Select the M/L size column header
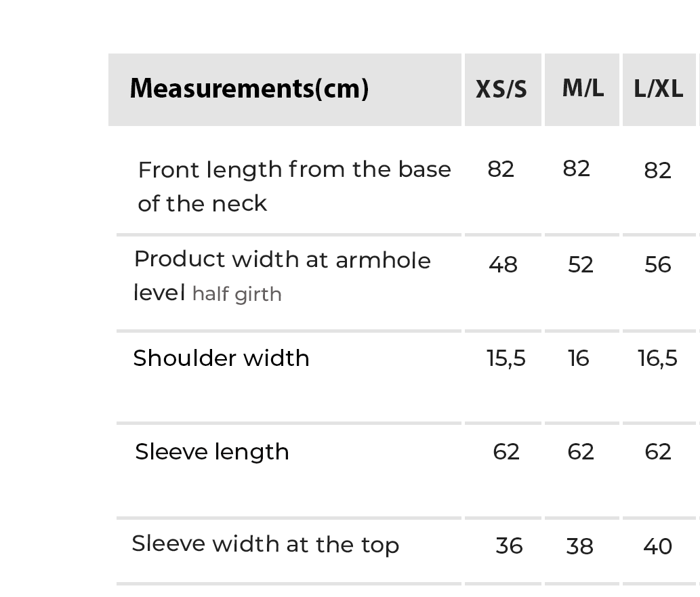This screenshot has height=597, width=700. pos(583,88)
